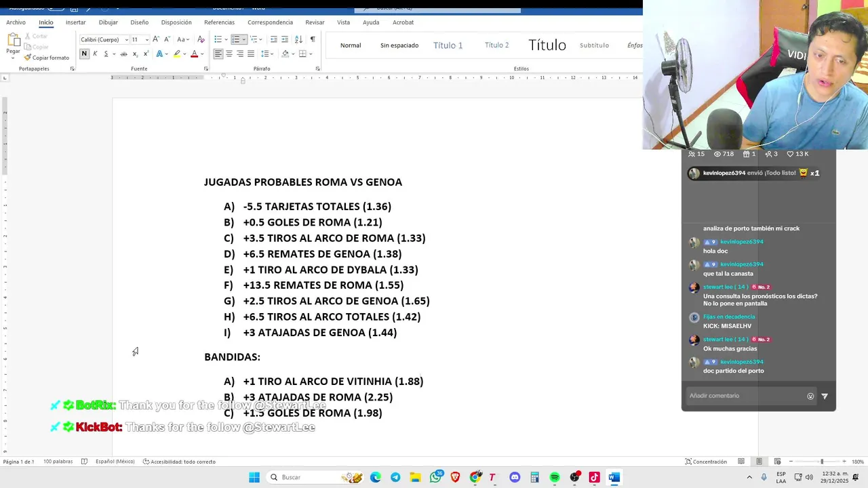This screenshot has width=868, height=488.
Task: Toggle numbered list button
Action: 236,39
